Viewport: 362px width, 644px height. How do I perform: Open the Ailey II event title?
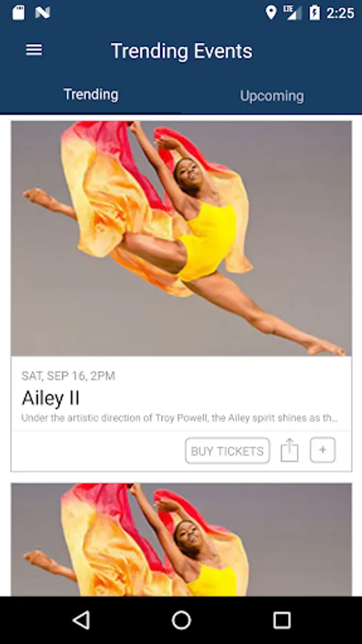(x=51, y=398)
